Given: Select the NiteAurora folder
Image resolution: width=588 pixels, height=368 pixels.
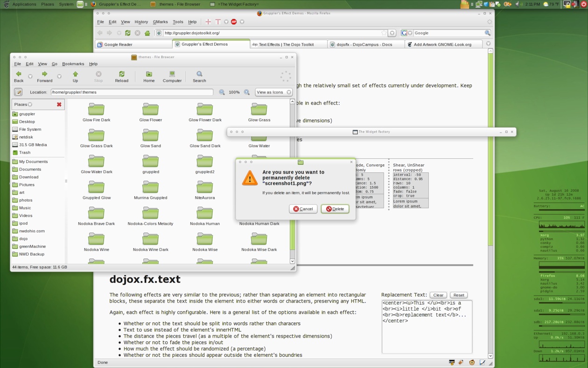Looking at the screenshot, I should (204, 191).
